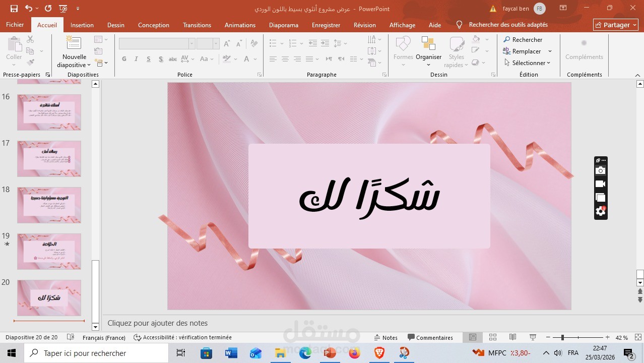Redo the last action

(x=48, y=9)
